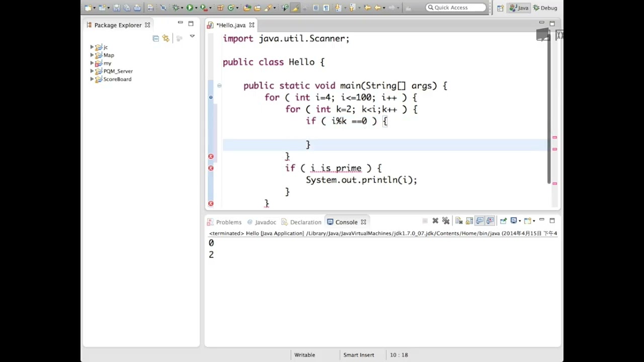Toggle Show Console on Standard Error

(x=490, y=221)
